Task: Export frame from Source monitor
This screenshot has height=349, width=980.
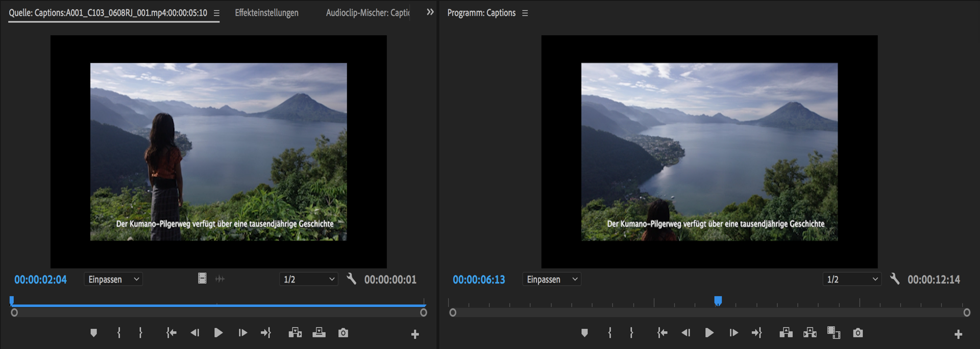Action: [343, 333]
